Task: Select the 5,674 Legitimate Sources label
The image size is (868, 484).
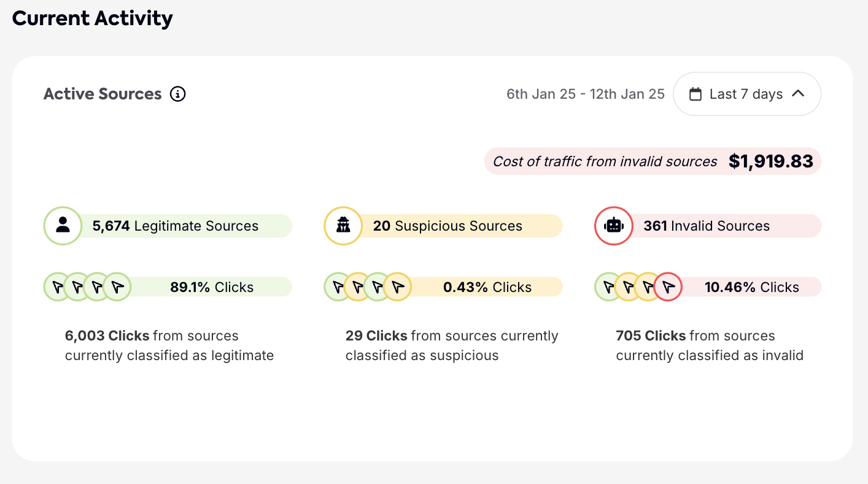Action: pyautogui.click(x=176, y=226)
